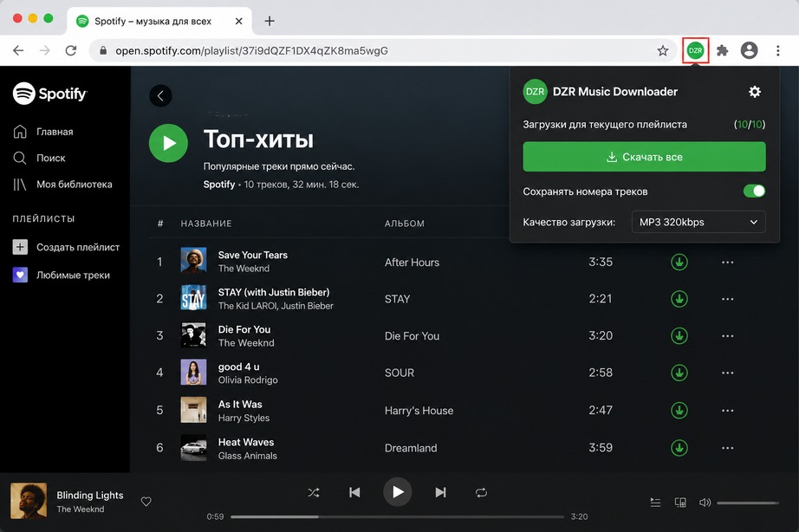Open more options for good 4 u
Screen dimensions: 799x532
point(728,373)
